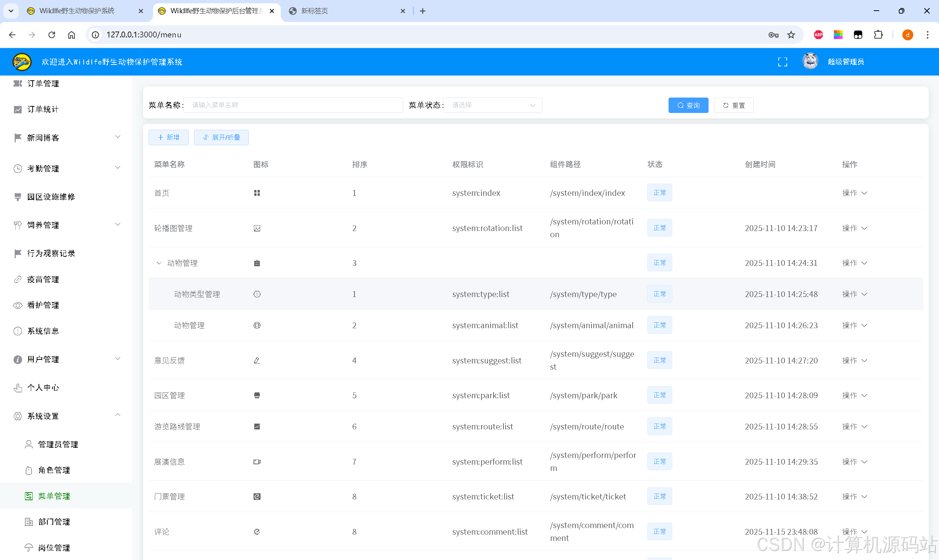Open 操作 dropdown for 门票管理 row
Image resolution: width=939 pixels, height=560 pixels.
point(855,496)
